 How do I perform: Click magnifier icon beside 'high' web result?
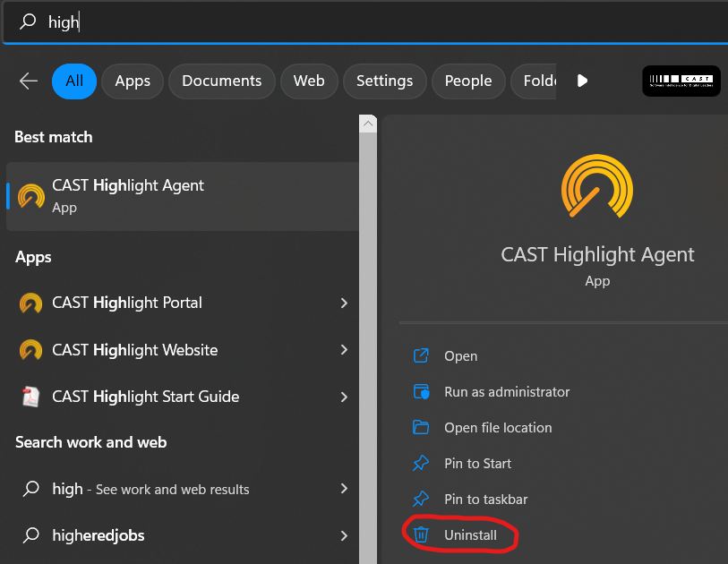point(31,489)
